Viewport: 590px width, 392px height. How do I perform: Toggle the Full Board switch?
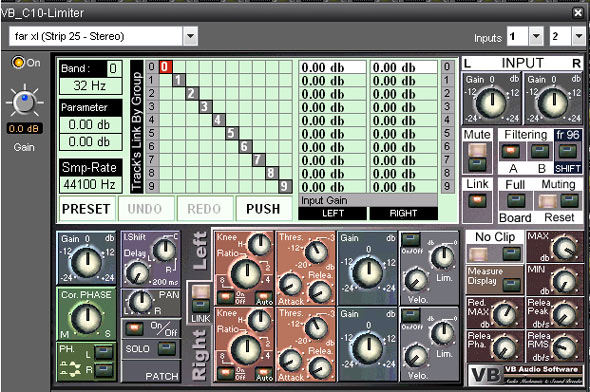pyautogui.click(x=516, y=201)
